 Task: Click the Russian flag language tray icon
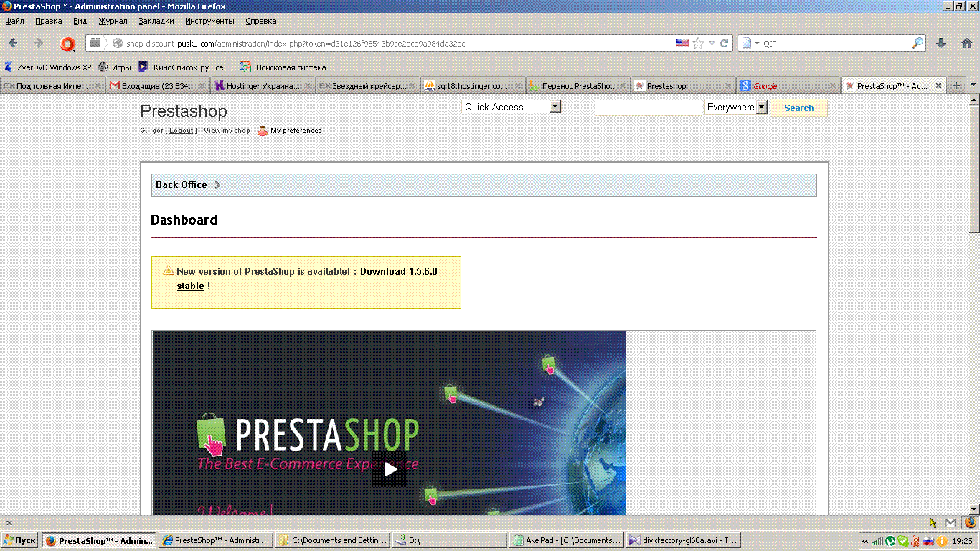point(928,540)
